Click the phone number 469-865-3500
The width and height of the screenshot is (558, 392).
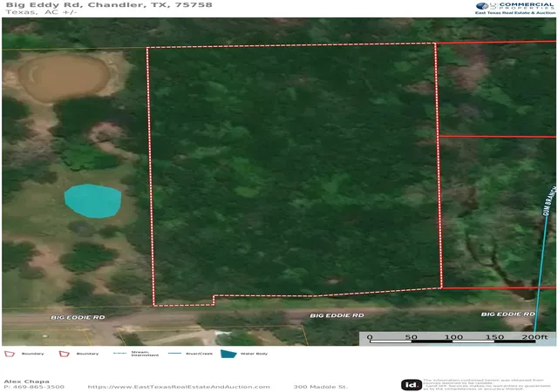[x=38, y=387]
